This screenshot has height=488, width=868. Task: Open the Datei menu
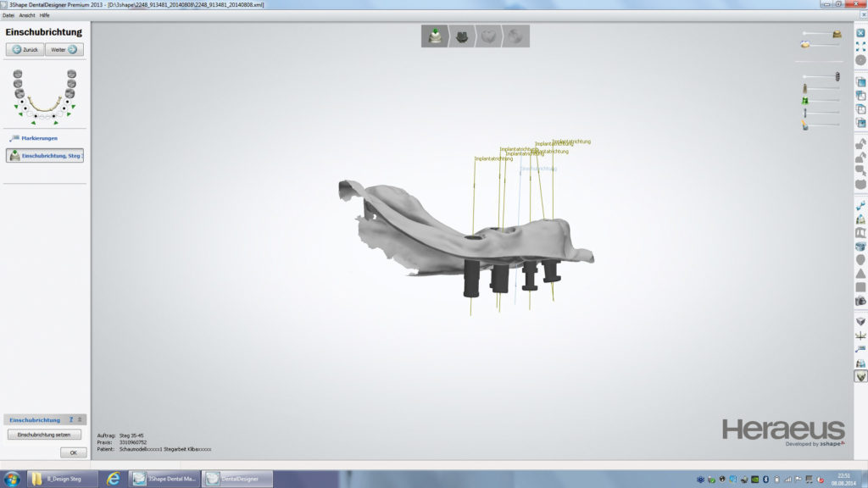coord(8,15)
